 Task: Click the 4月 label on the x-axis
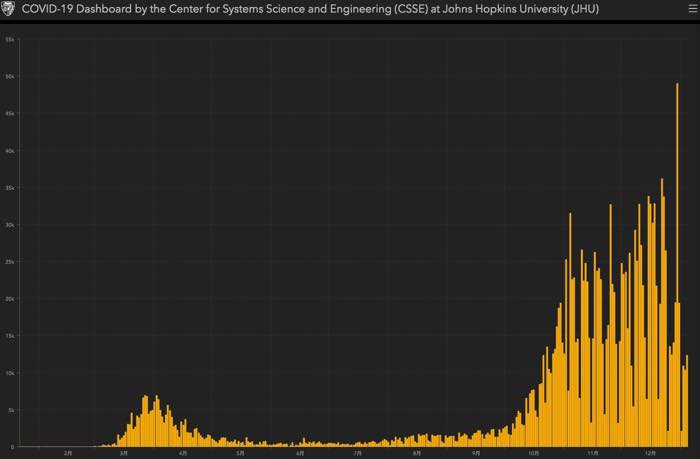[x=183, y=453]
